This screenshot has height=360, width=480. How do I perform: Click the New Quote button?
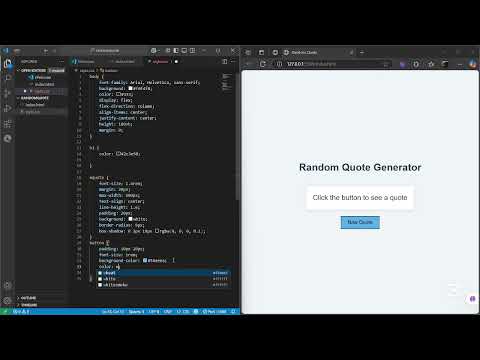(360, 222)
